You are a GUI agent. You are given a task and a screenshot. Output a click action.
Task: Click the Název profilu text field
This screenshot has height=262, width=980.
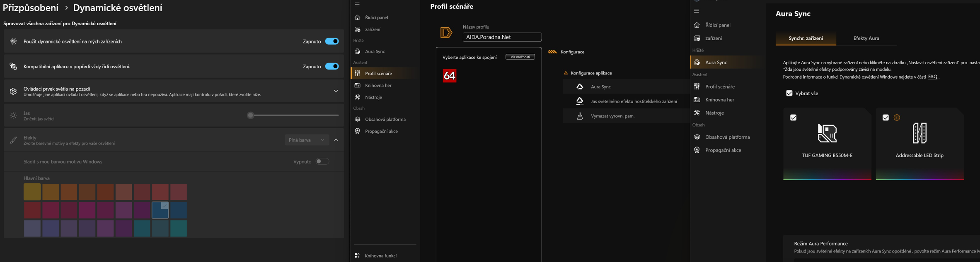pyautogui.click(x=502, y=37)
